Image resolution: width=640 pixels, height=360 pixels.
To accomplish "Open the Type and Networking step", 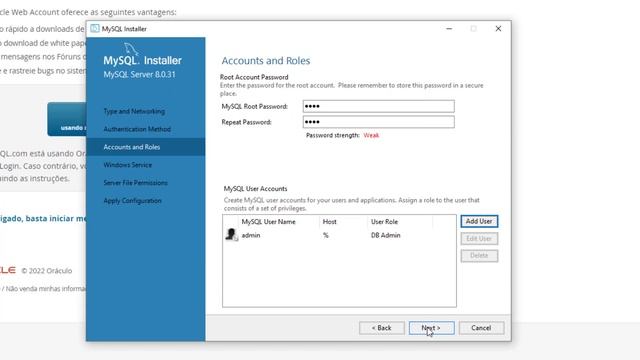I will 134,111.
